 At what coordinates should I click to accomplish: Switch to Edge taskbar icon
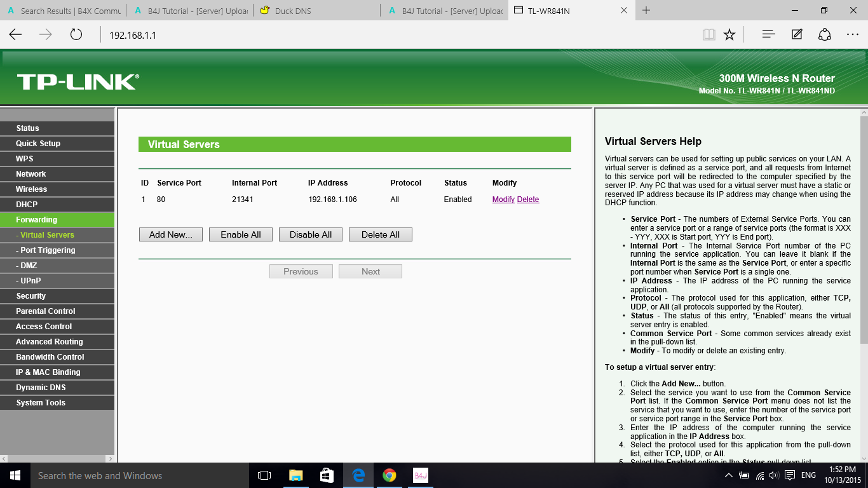(358, 475)
